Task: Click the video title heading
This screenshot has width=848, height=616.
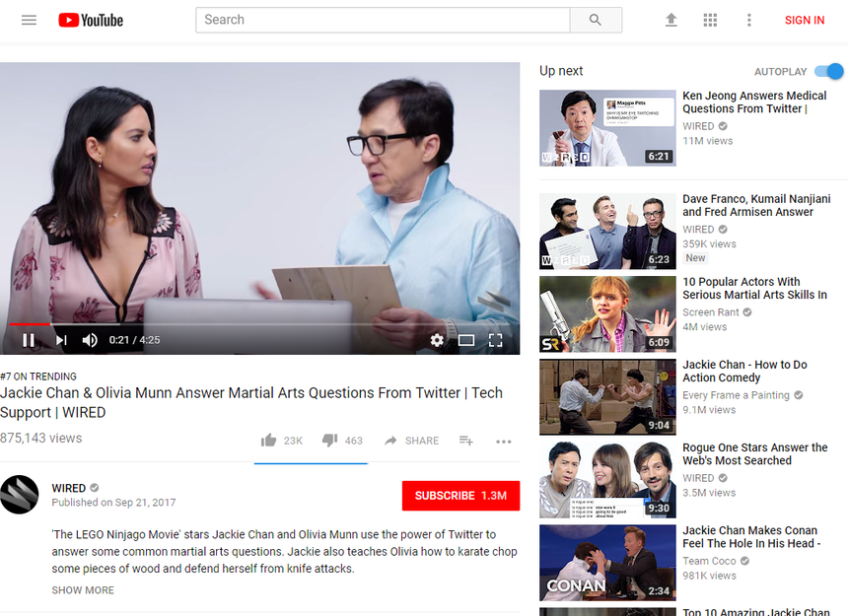Action: [x=251, y=402]
